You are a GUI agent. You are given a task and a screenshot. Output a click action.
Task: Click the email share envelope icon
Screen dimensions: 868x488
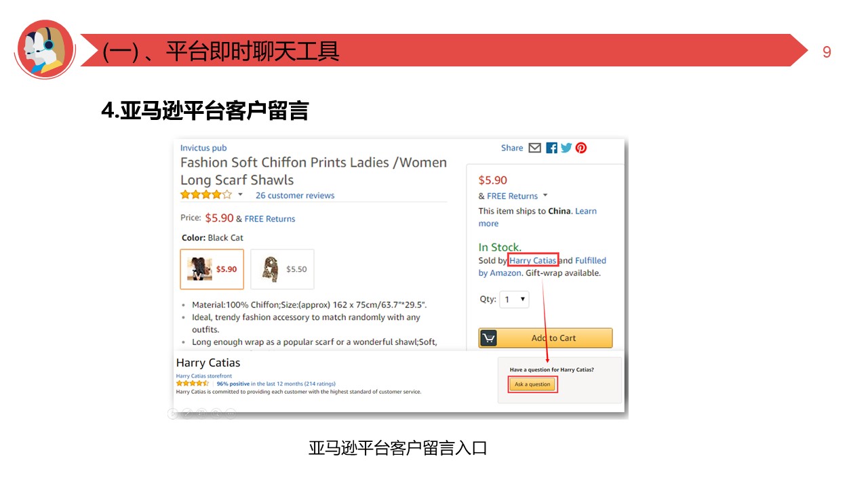point(534,148)
